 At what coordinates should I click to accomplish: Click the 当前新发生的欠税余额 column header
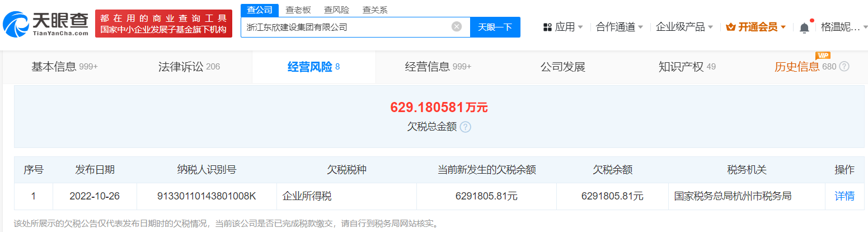[x=486, y=169]
